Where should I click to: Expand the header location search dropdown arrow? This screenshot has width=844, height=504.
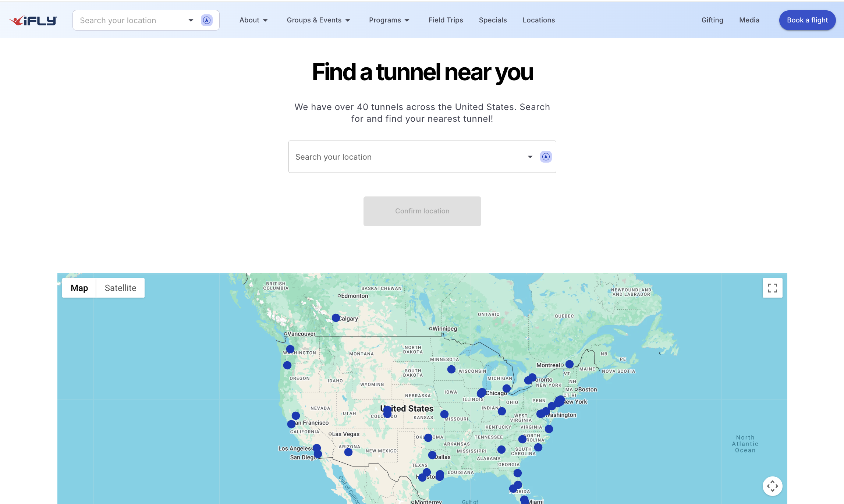(191, 20)
